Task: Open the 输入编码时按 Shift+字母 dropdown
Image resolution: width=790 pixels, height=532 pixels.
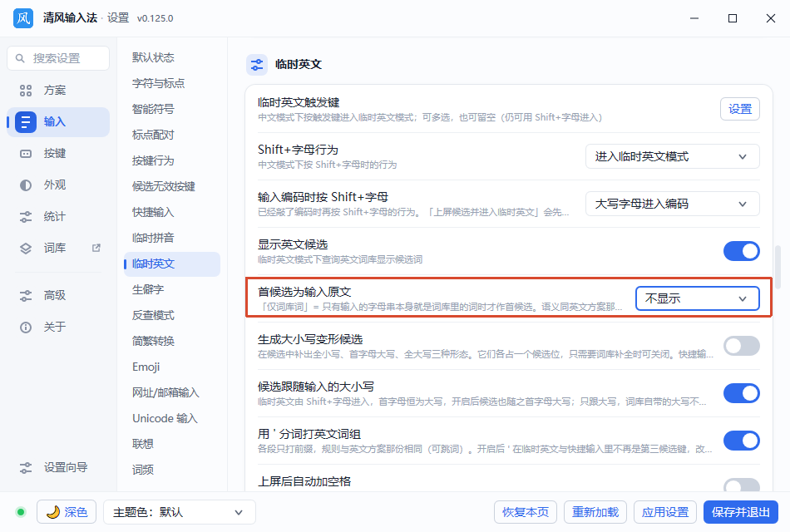Action: [672, 204]
